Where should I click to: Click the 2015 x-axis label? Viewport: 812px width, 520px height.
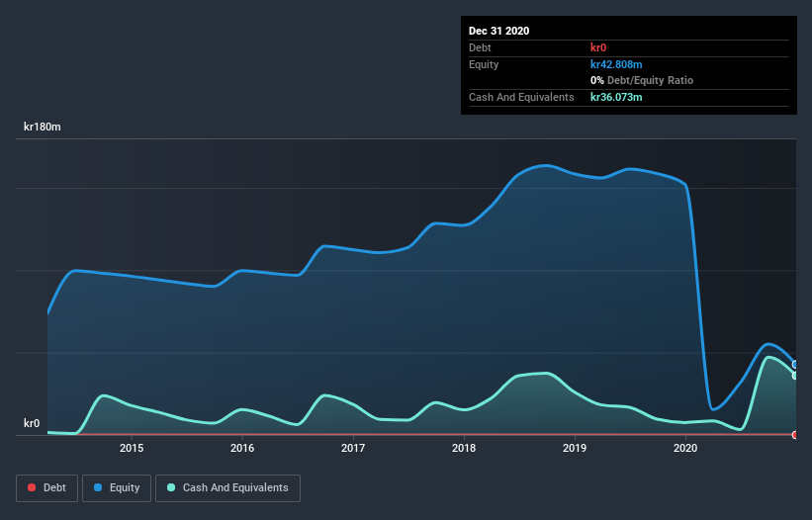tap(132, 448)
